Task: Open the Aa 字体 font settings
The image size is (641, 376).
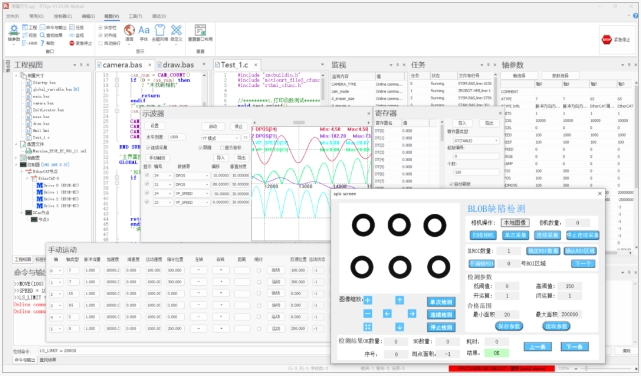Action: coord(143,33)
